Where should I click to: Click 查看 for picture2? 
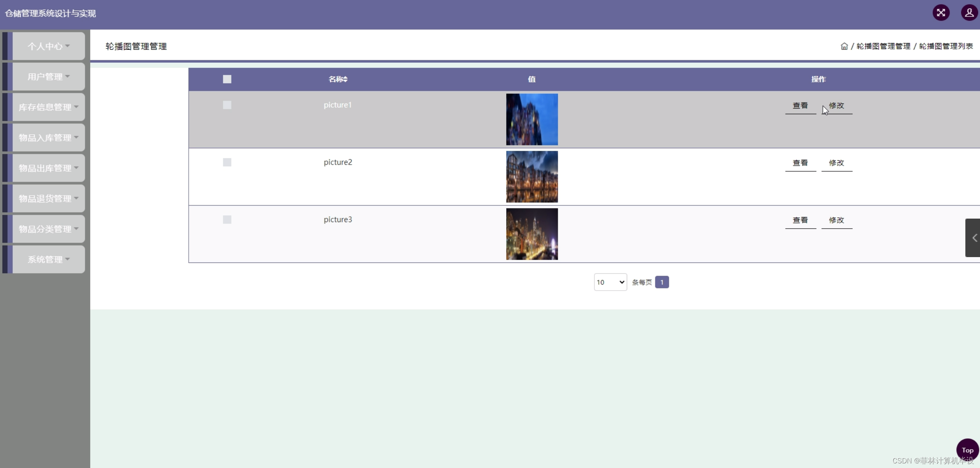(800, 163)
